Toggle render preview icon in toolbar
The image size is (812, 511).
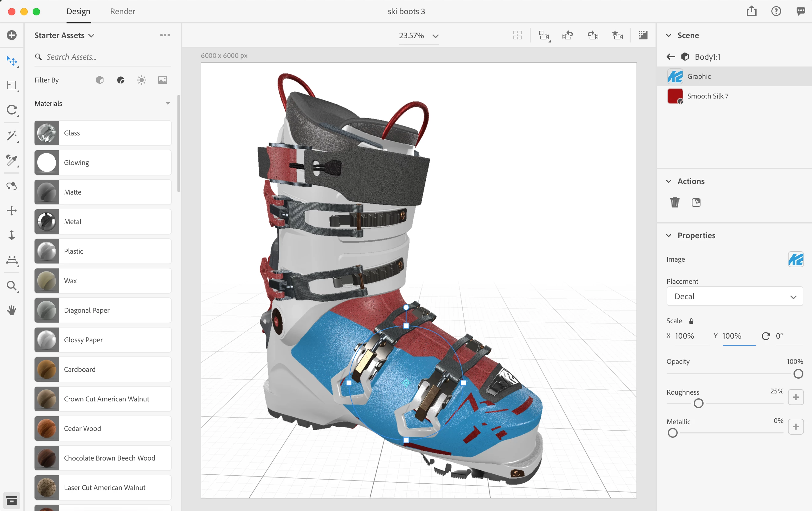click(x=643, y=35)
